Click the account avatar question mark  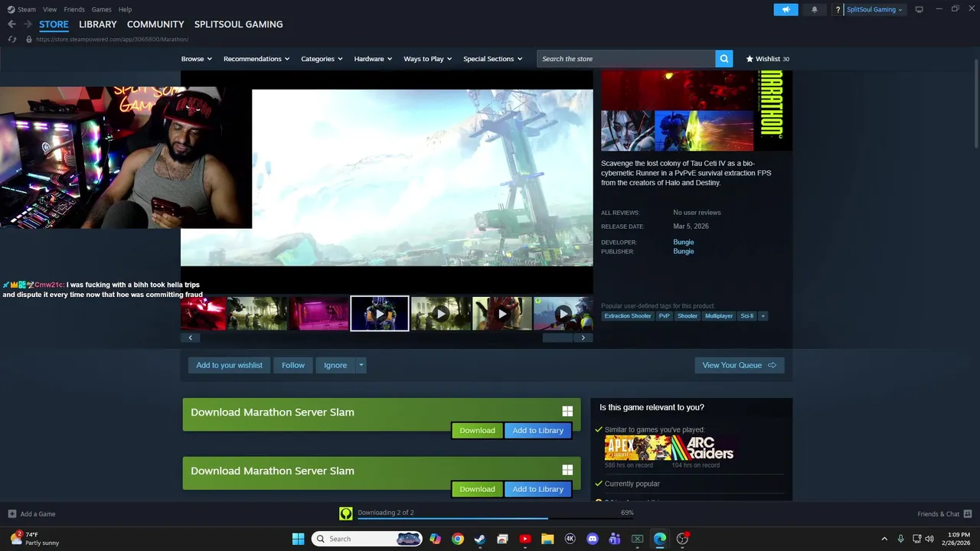pos(838,9)
